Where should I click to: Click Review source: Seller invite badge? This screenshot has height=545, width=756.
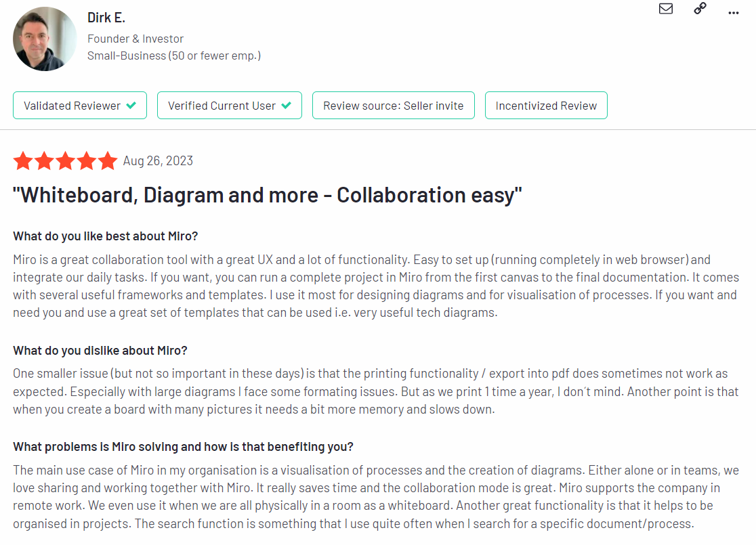(394, 106)
